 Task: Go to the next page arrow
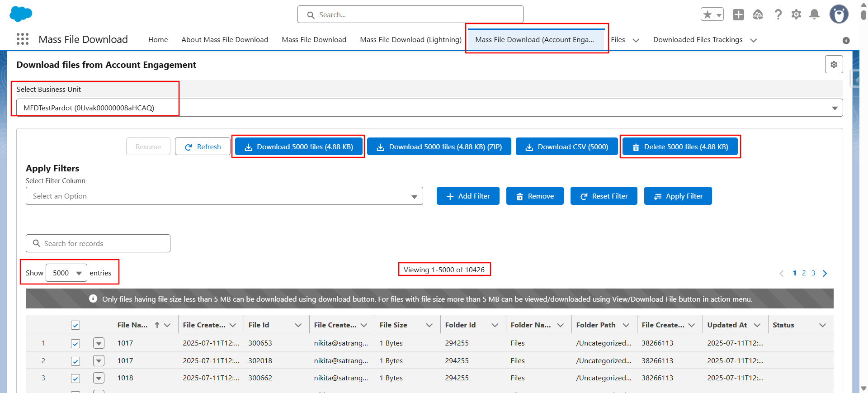[825, 273]
